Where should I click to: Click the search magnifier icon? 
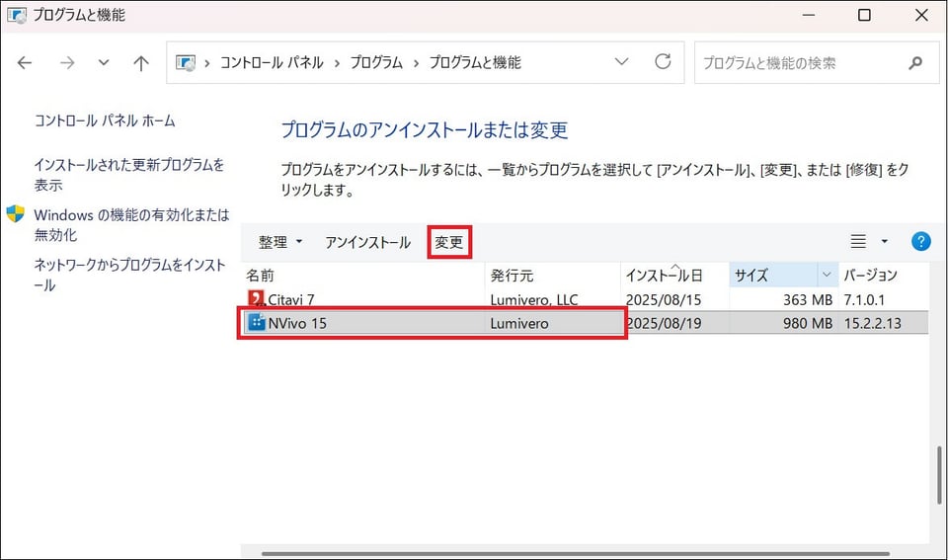915,62
